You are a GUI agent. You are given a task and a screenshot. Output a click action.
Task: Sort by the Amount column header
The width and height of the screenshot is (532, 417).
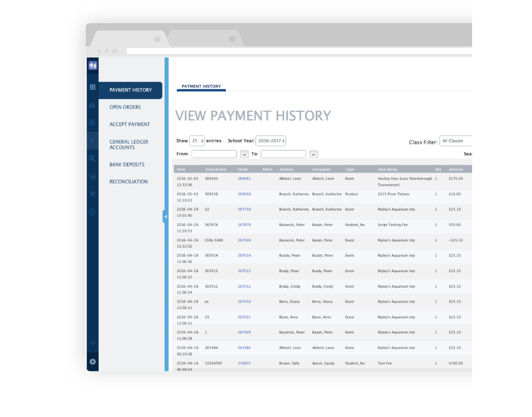coord(456,169)
